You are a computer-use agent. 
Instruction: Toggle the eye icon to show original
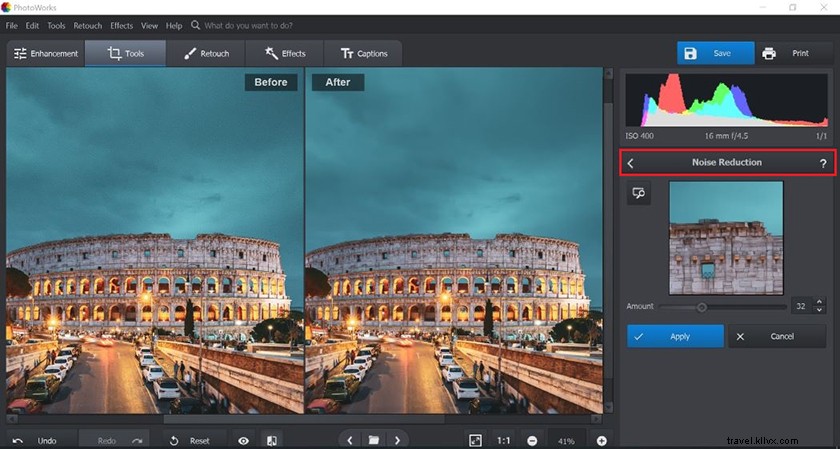[244, 441]
